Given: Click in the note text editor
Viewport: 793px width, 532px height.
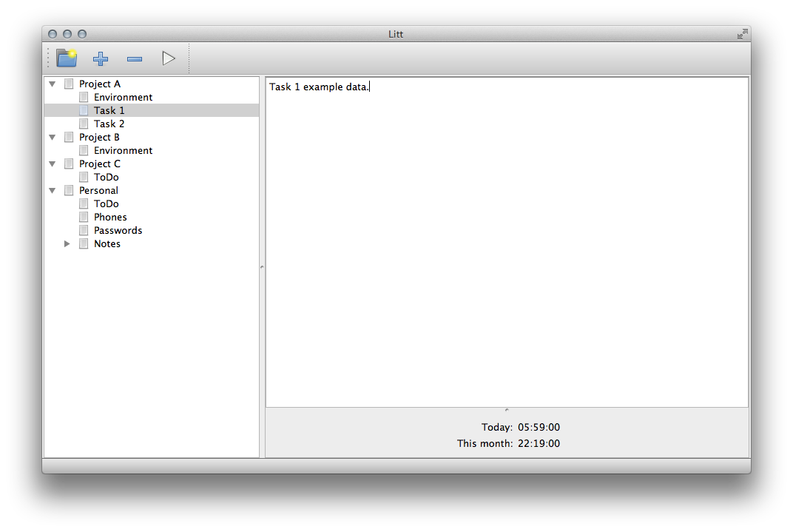Looking at the screenshot, I should pyautogui.click(x=507, y=242).
